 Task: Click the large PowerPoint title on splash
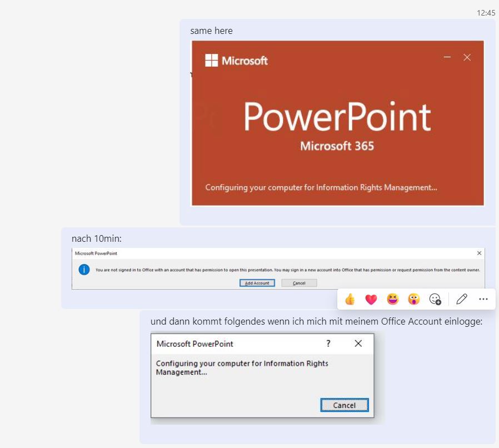pos(337,117)
